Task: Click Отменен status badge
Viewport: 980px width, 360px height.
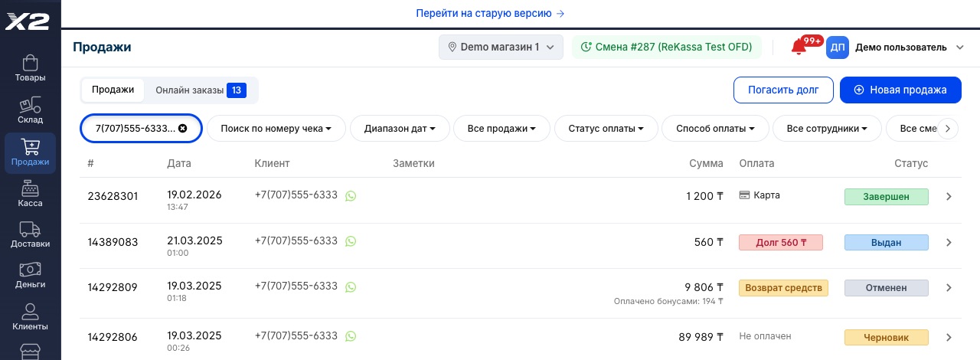Action: click(x=887, y=288)
